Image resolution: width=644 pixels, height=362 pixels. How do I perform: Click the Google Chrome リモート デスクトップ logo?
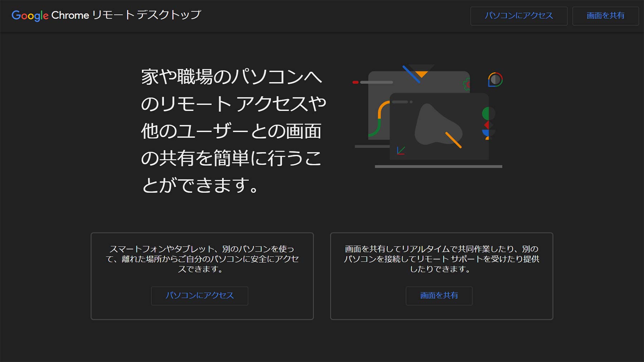106,15
